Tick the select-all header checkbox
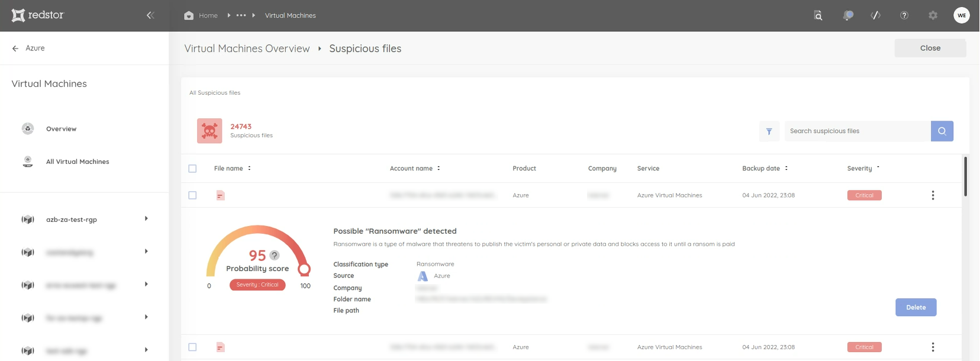980x361 pixels. tap(192, 169)
